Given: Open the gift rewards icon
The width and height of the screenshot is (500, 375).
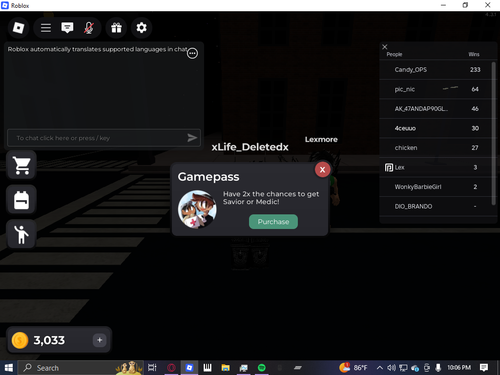Looking at the screenshot, I should [x=116, y=28].
